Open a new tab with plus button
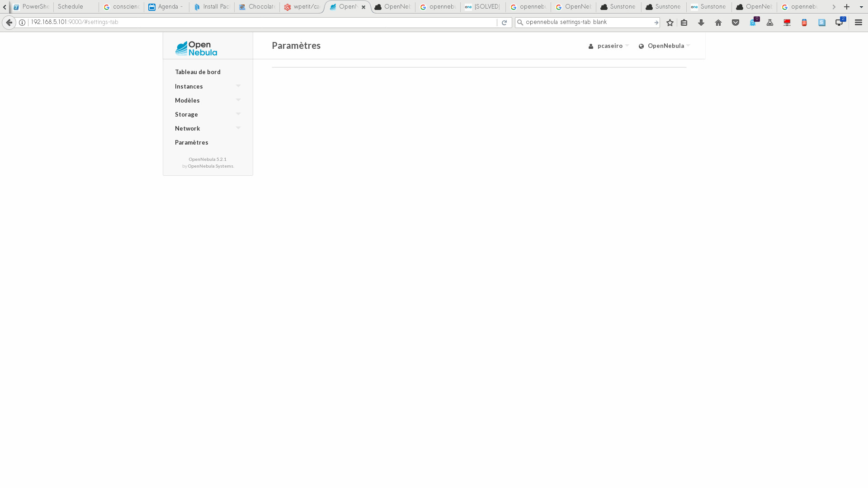 [847, 7]
